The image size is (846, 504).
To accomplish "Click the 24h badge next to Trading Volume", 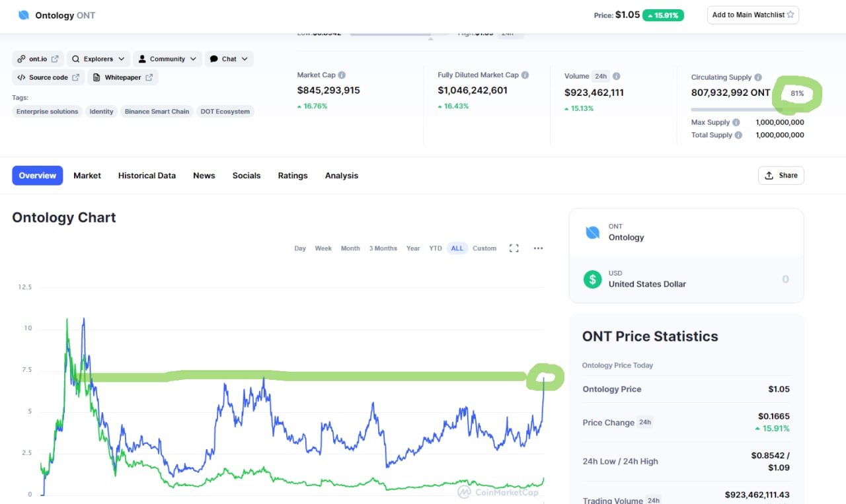I will (653, 500).
